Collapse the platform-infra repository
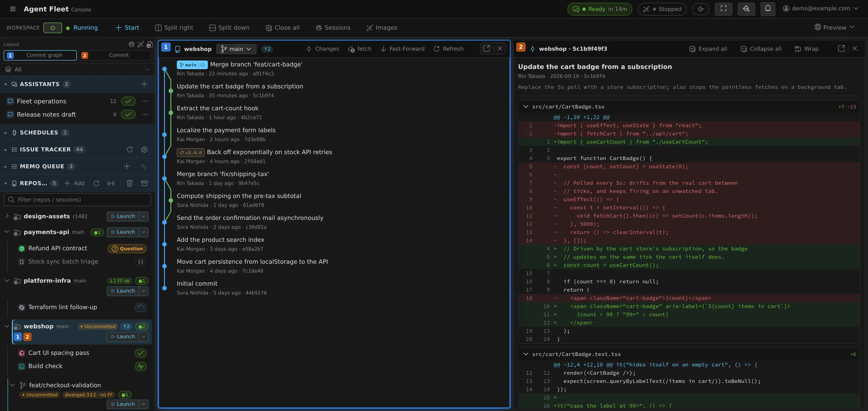 pos(7,281)
